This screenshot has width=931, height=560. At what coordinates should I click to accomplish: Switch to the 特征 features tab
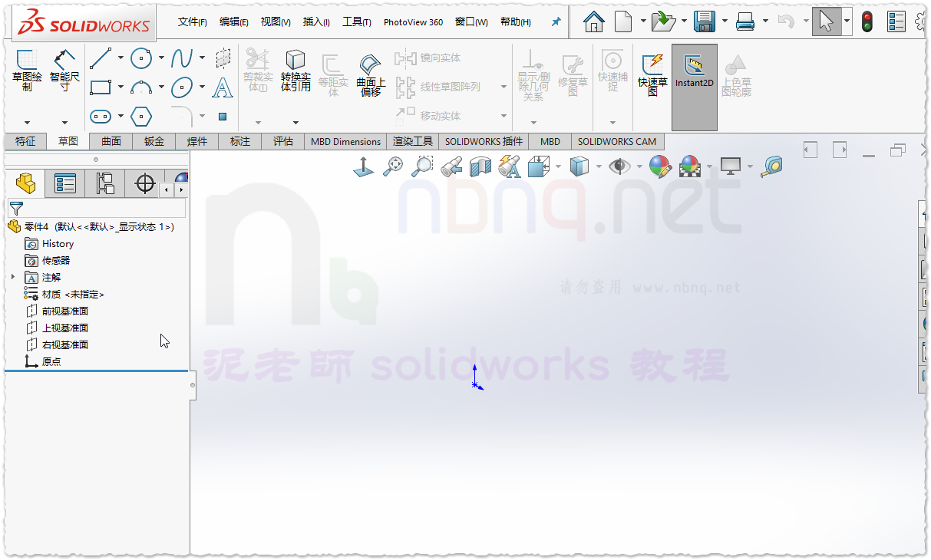25,141
